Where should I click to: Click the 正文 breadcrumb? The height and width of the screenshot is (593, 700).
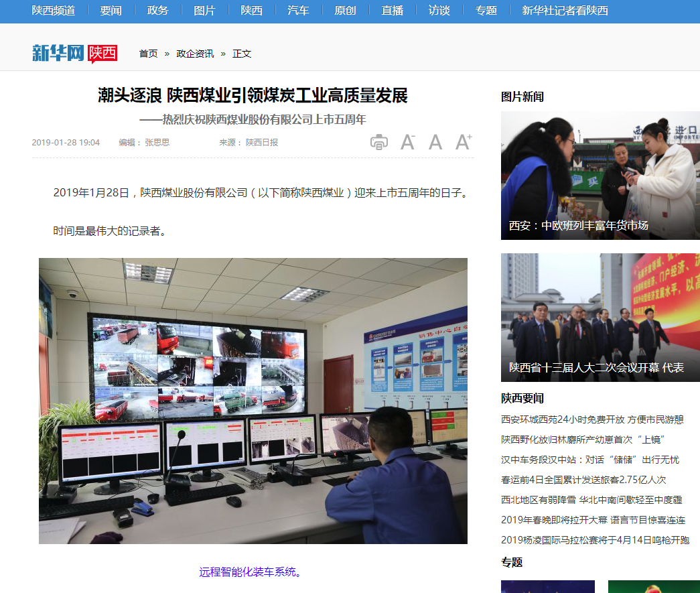[x=242, y=54]
